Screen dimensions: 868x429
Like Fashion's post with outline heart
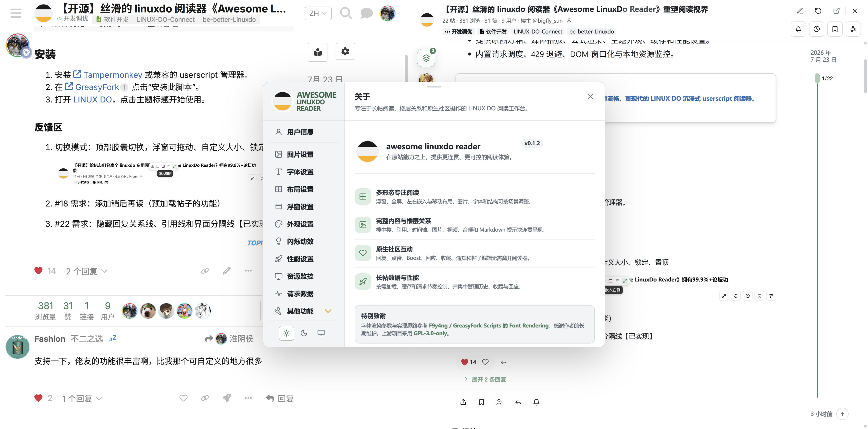coord(183,398)
